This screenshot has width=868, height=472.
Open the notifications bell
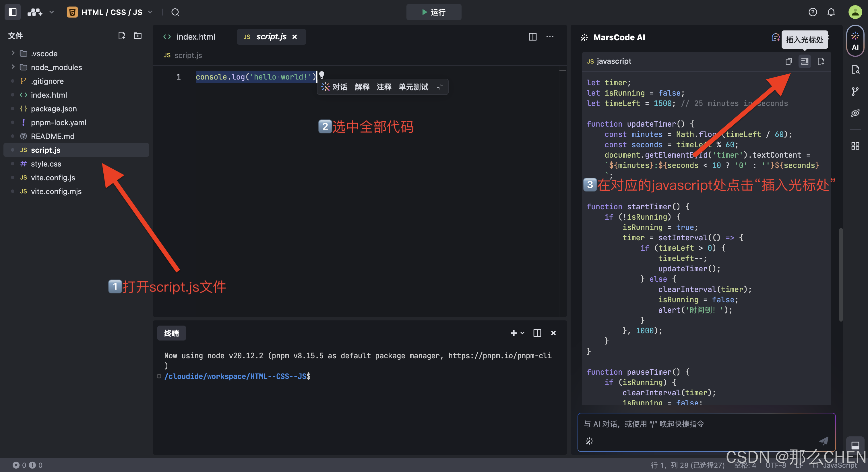click(831, 12)
